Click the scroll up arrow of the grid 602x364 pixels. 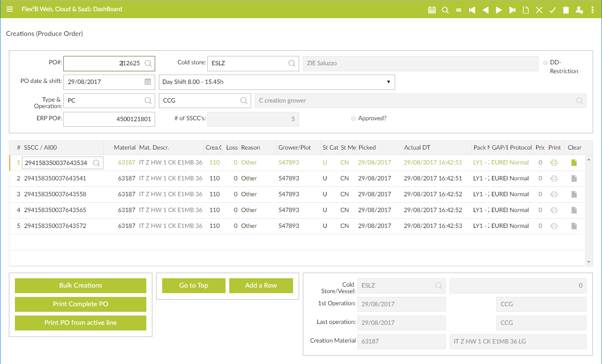(x=589, y=160)
